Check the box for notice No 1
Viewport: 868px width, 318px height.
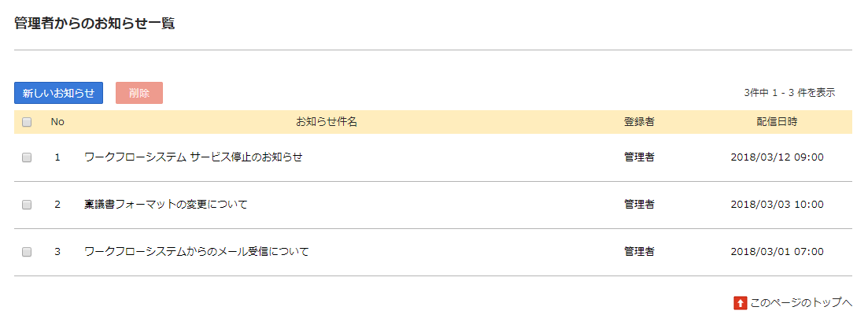pos(27,157)
